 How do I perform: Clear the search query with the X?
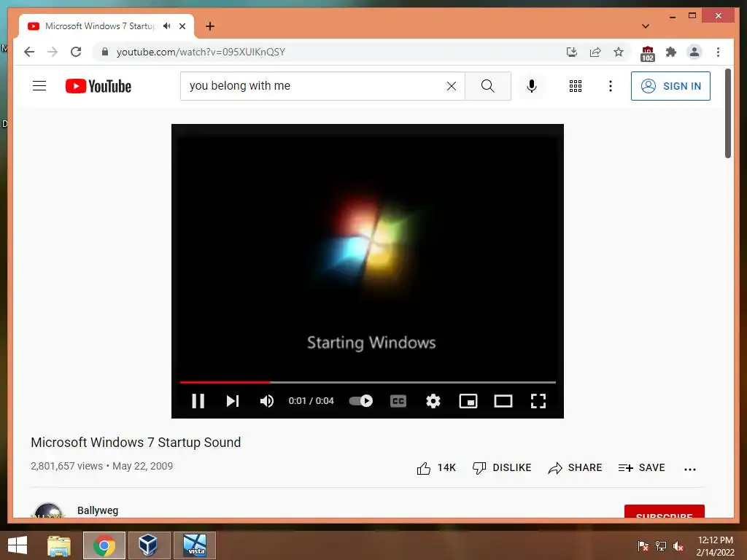click(x=452, y=86)
